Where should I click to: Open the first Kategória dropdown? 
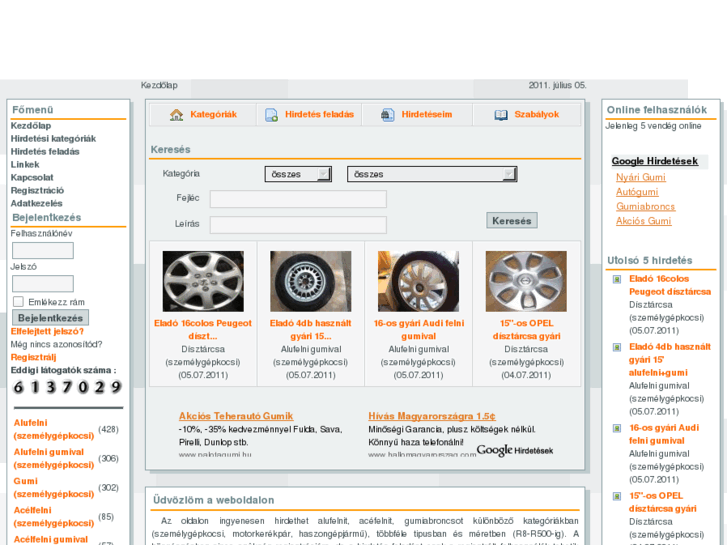point(298,174)
